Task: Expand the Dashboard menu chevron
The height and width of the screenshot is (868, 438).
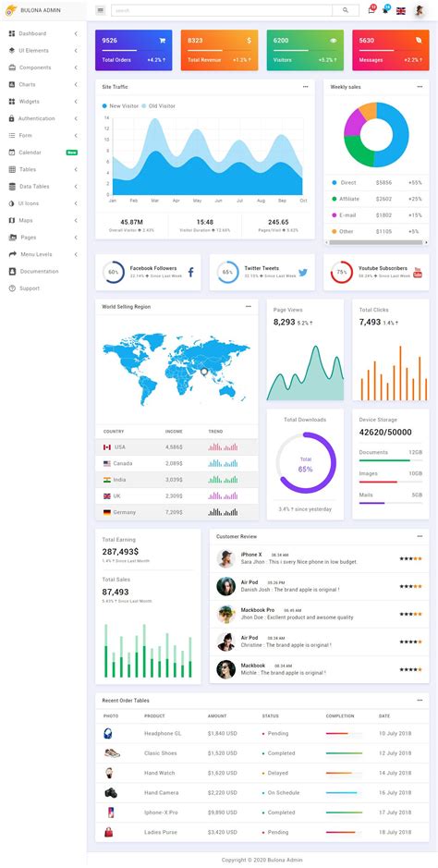Action: tap(75, 34)
